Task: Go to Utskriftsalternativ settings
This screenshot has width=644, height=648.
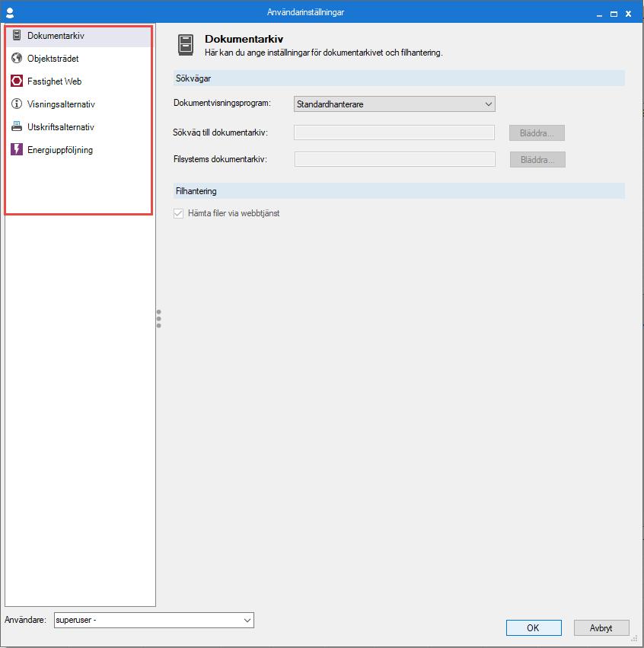Action: click(78, 126)
